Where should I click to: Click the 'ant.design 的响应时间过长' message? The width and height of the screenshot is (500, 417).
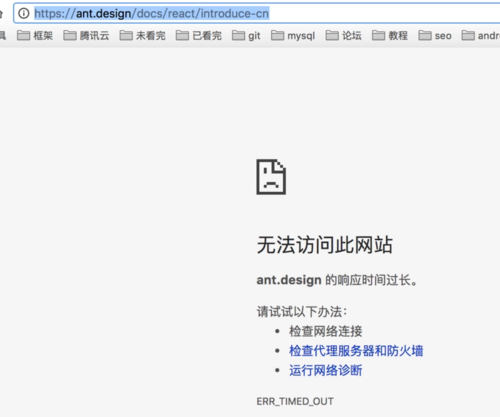[x=337, y=280]
